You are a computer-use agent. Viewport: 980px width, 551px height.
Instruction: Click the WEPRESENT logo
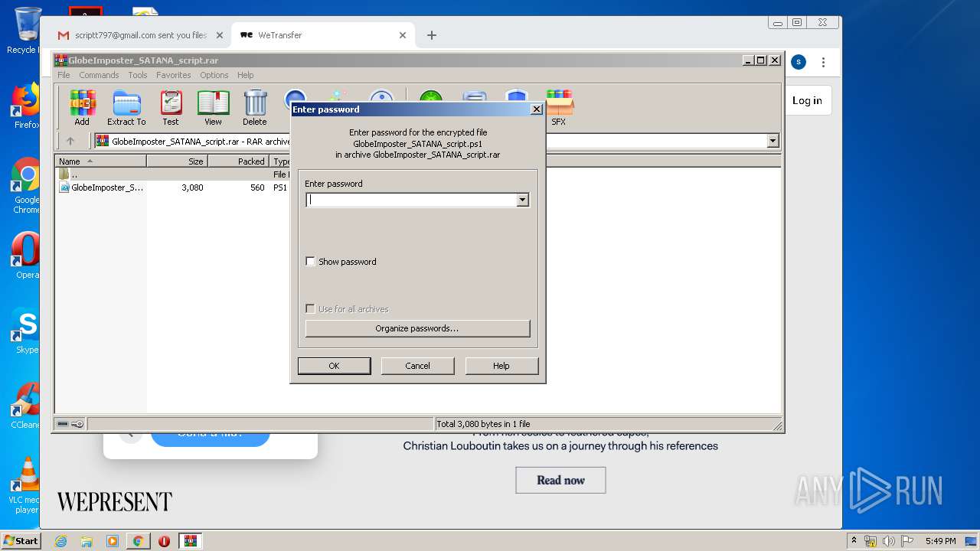tap(114, 502)
